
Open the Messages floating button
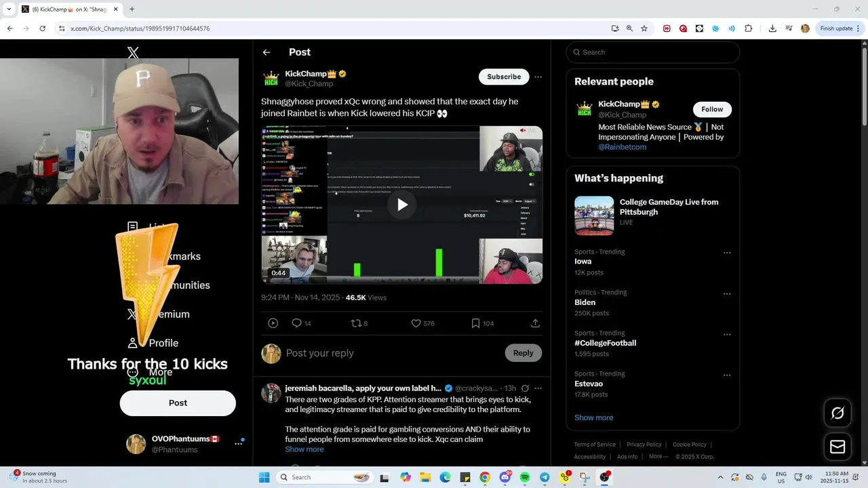[x=837, y=447]
